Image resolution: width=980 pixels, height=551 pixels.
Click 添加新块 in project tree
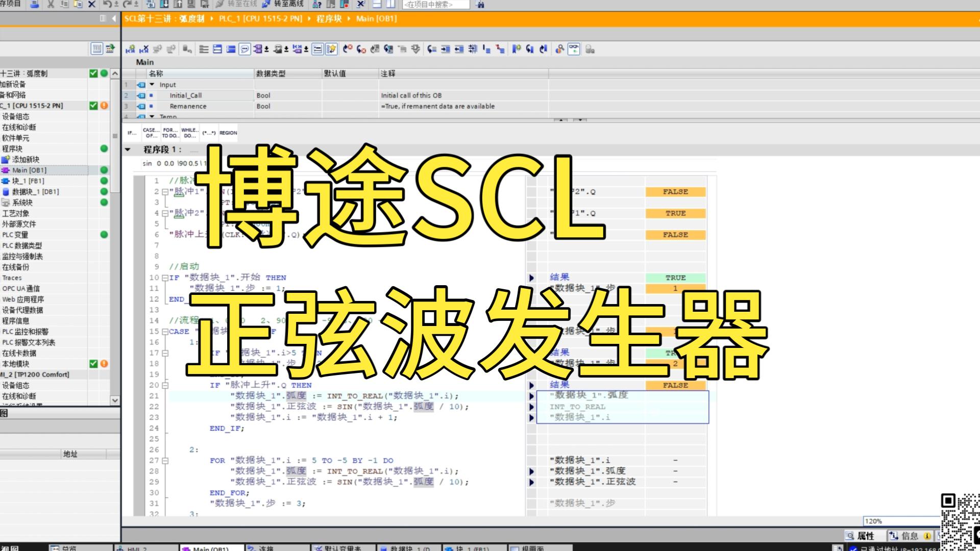click(26, 160)
